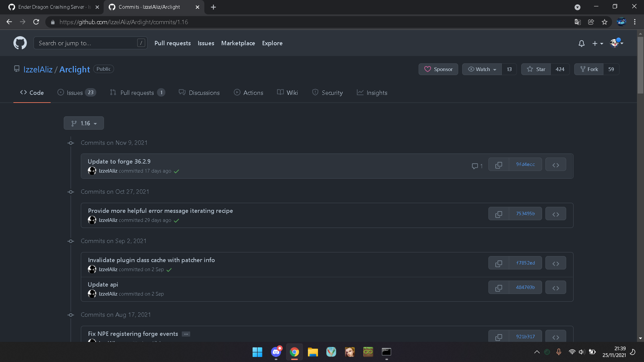
Task: Click the bookmark star in the address bar
Action: (604, 22)
